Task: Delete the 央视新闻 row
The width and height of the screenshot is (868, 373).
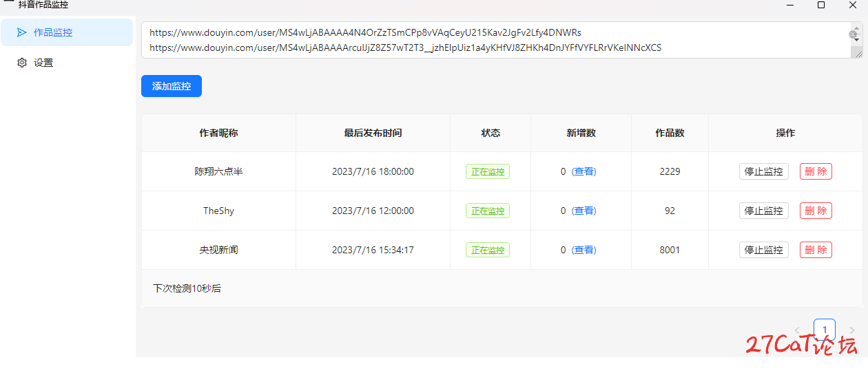Action: 816,250
